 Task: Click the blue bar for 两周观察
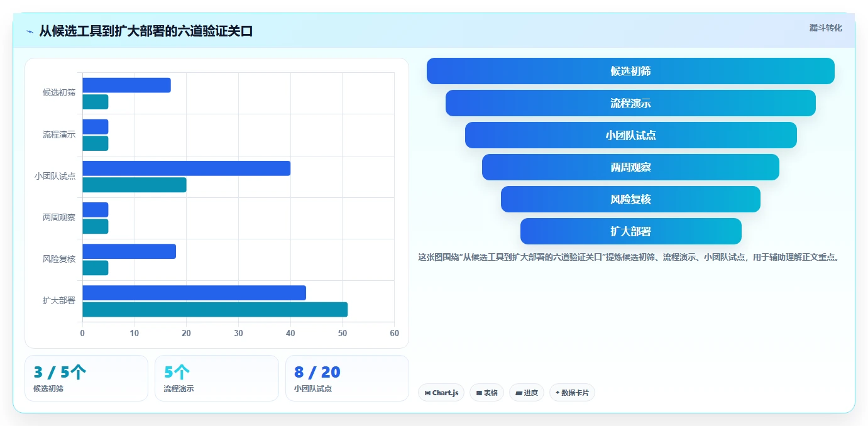pos(96,210)
